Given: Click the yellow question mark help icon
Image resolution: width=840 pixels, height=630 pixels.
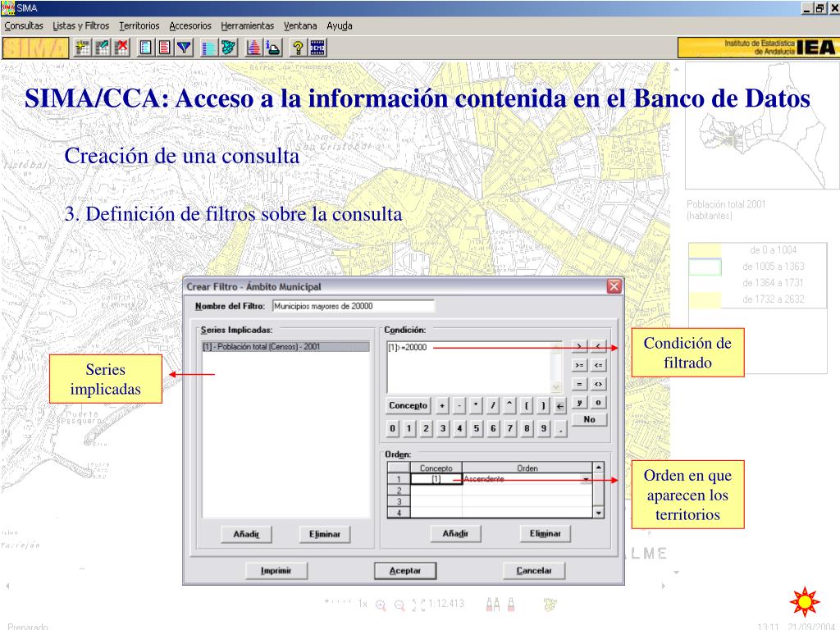Looking at the screenshot, I should [x=298, y=48].
